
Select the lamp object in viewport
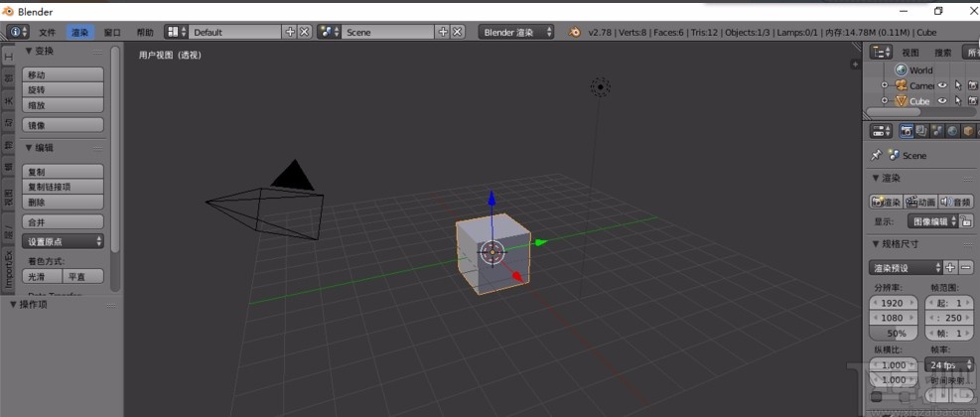601,87
